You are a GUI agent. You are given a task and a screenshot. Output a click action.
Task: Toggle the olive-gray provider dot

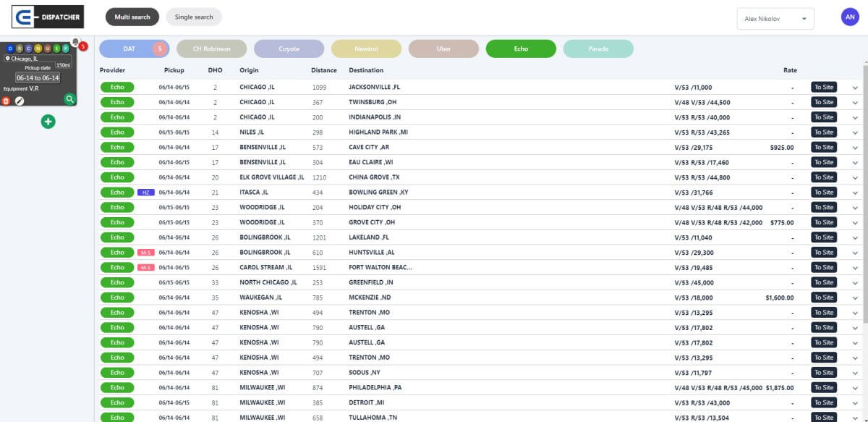(x=20, y=48)
